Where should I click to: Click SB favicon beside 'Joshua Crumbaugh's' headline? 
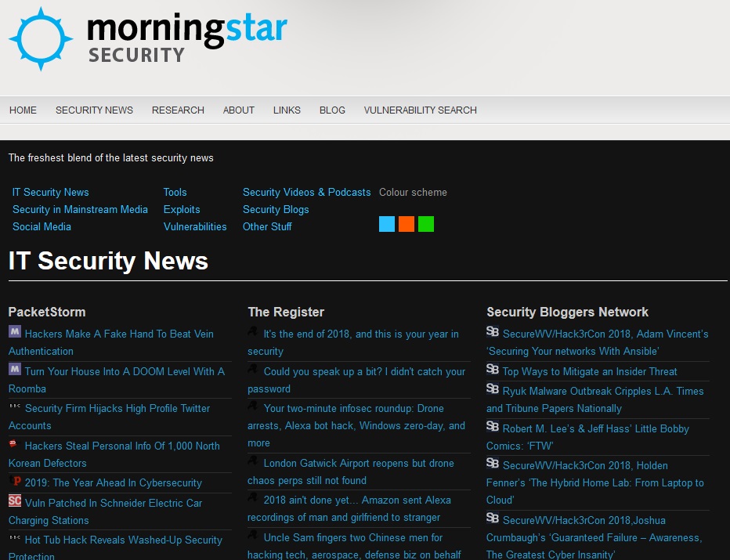[493, 518]
